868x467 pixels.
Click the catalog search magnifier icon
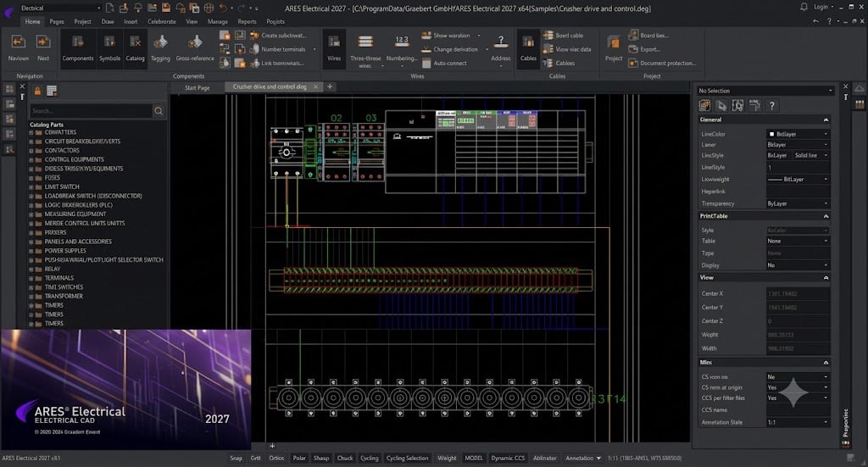tap(159, 111)
